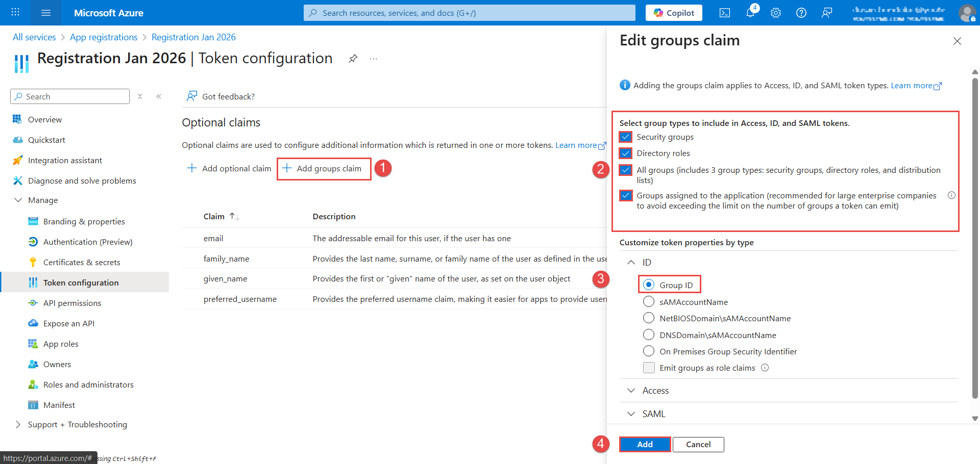980x464 pixels.
Task: Click Add optional claim
Action: tap(229, 169)
